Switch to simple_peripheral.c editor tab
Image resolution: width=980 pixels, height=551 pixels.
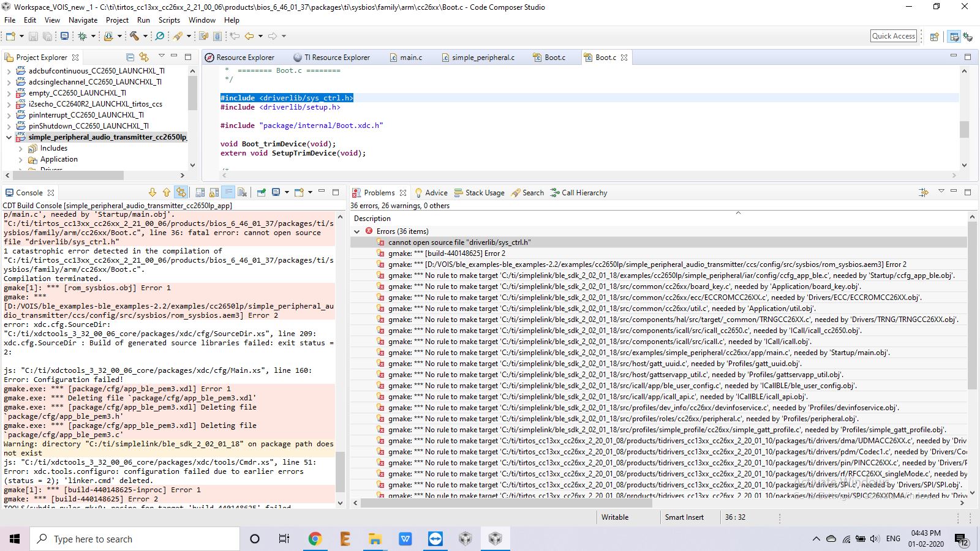[x=478, y=58]
